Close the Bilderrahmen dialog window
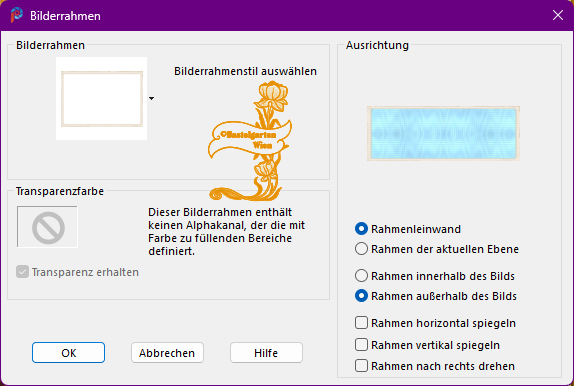The image size is (574, 386). tap(558, 15)
